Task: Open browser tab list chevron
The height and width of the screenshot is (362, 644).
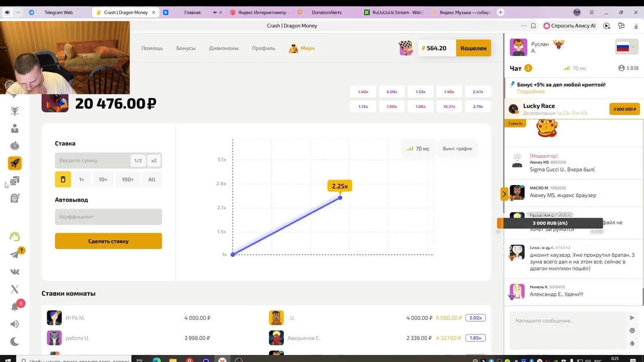Action: coord(18,13)
